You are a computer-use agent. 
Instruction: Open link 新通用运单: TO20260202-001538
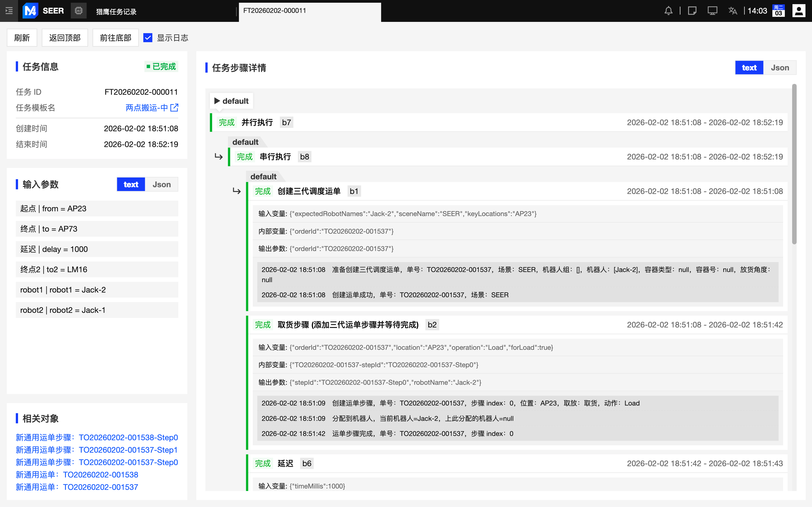77,475
